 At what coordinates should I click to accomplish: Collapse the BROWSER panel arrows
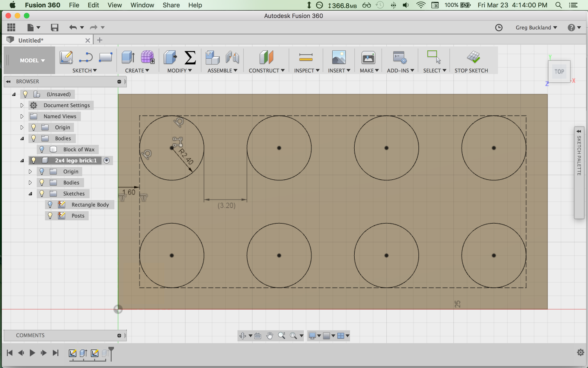click(8, 81)
